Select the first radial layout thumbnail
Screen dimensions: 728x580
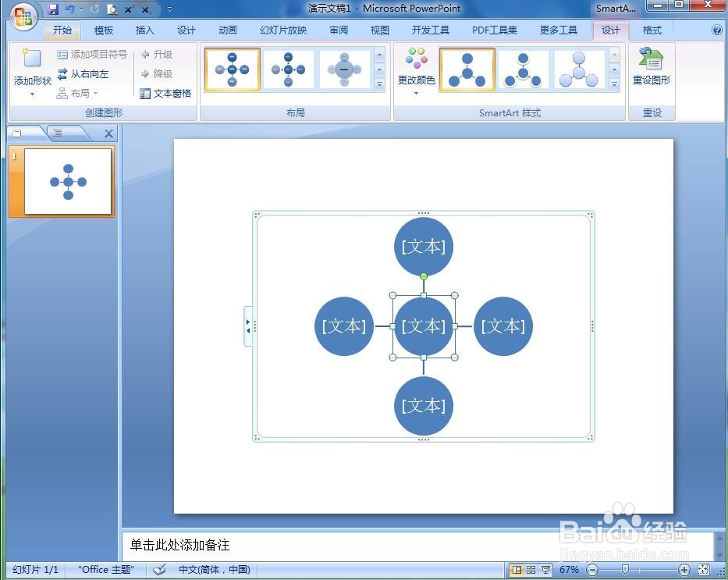pos(233,69)
